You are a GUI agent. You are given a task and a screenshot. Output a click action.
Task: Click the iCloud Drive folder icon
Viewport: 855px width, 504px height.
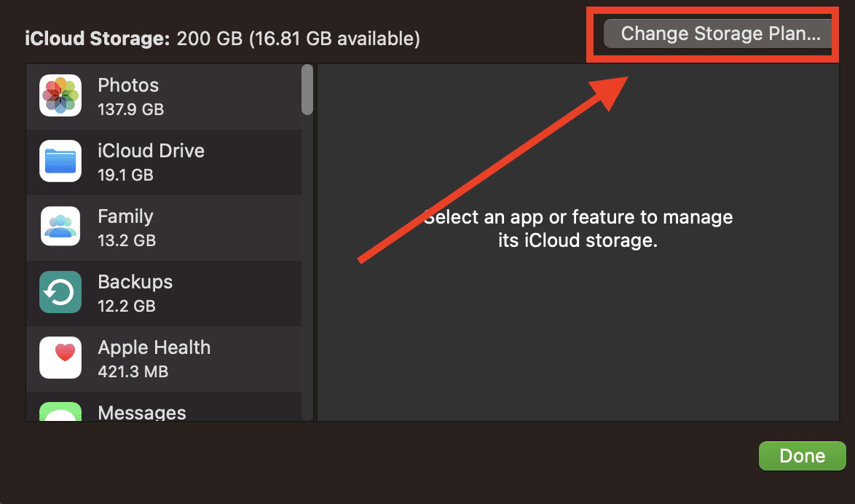click(x=60, y=162)
